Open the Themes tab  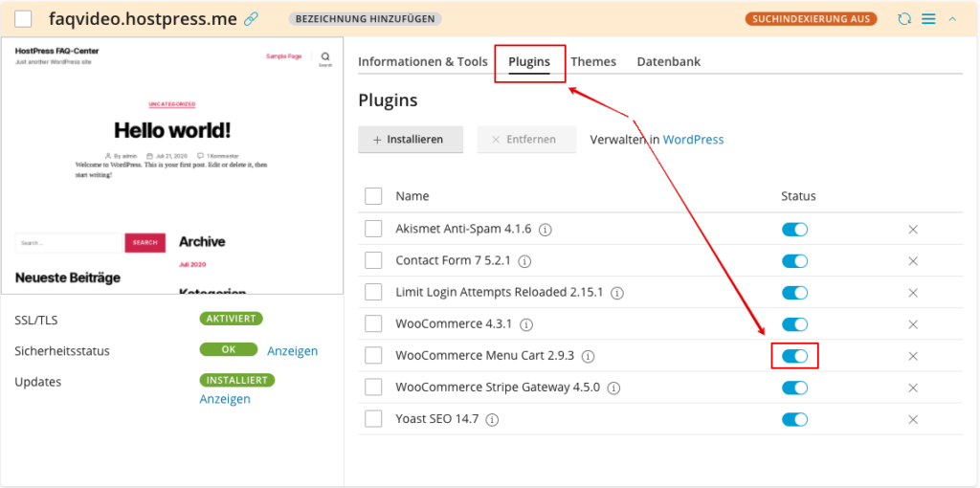point(593,61)
